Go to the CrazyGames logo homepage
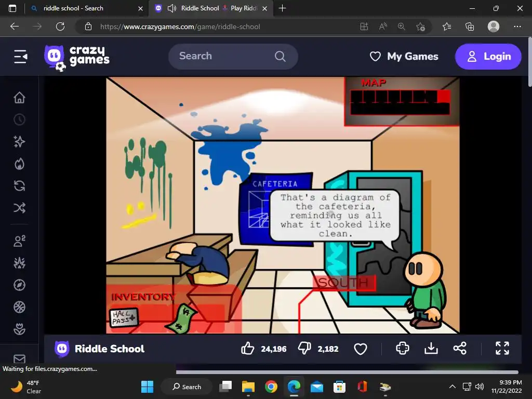The image size is (532, 399). pos(77,58)
